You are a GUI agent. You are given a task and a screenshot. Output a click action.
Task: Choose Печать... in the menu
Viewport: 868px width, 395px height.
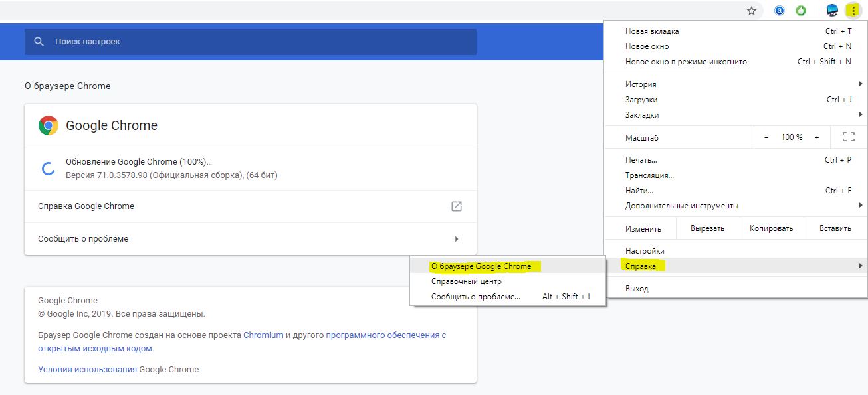(x=736, y=160)
